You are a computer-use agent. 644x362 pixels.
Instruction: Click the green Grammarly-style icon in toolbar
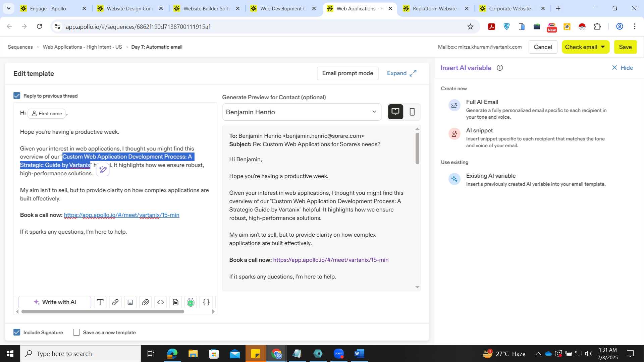(x=191, y=302)
